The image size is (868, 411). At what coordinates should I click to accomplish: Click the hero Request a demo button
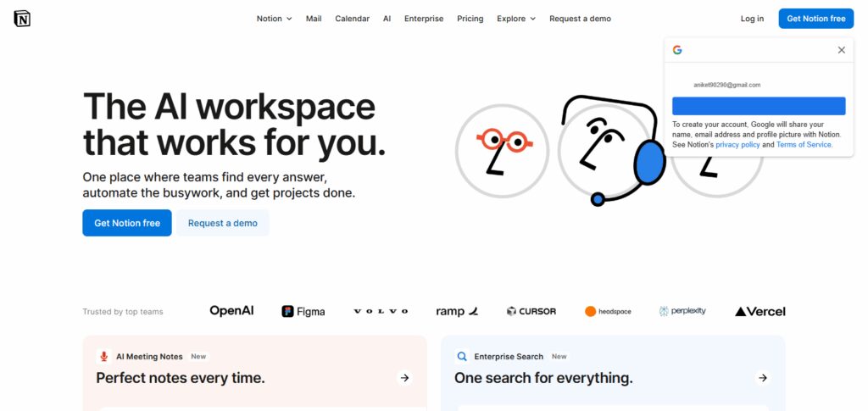223,223
